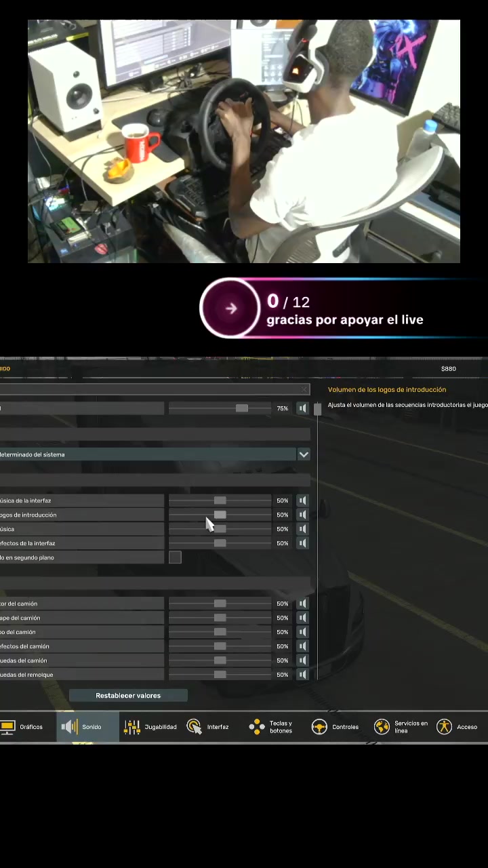Mute the 75% master volume speaker
This screenshot has height=868, width=488.
point(303,408)
